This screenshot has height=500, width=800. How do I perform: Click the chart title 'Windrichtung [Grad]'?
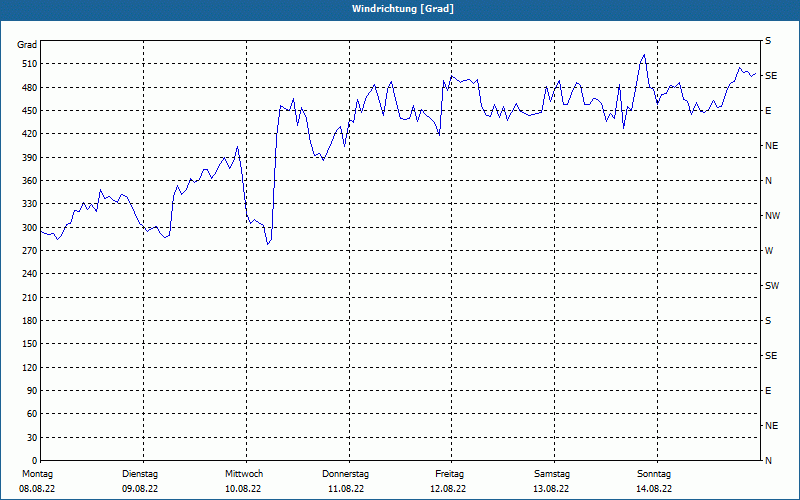(x=403, y=9)
